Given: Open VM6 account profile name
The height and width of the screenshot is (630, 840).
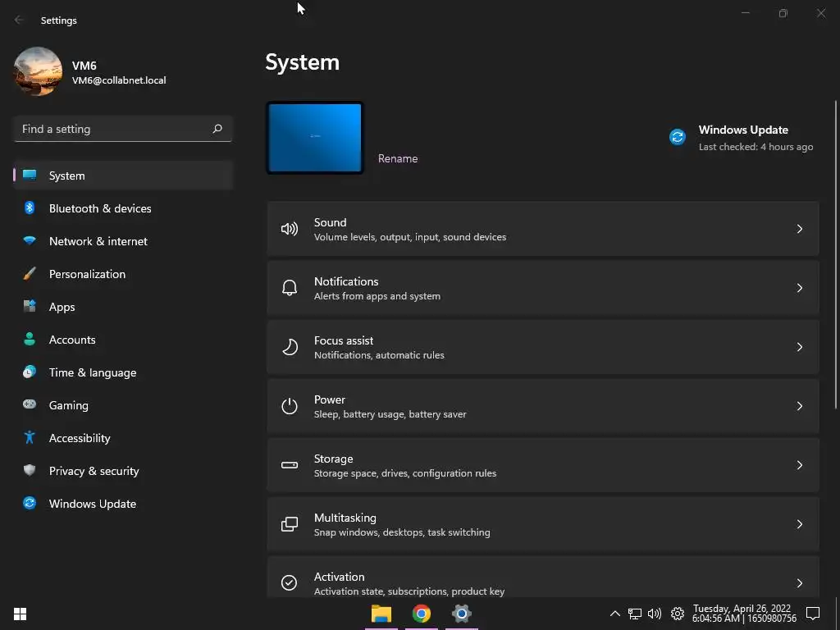Looking at the screenshot, I should point(84,66).
